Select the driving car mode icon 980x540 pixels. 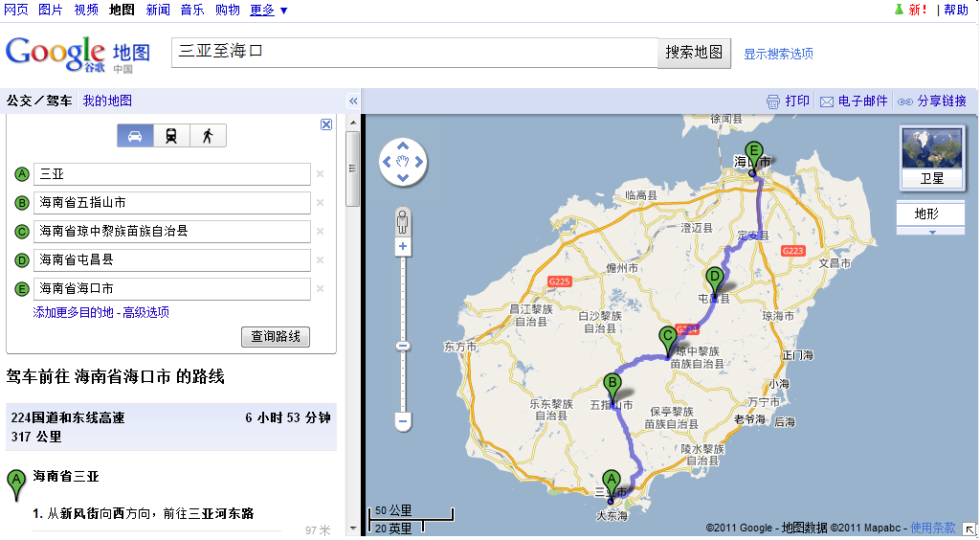click(x=135, y=136)
